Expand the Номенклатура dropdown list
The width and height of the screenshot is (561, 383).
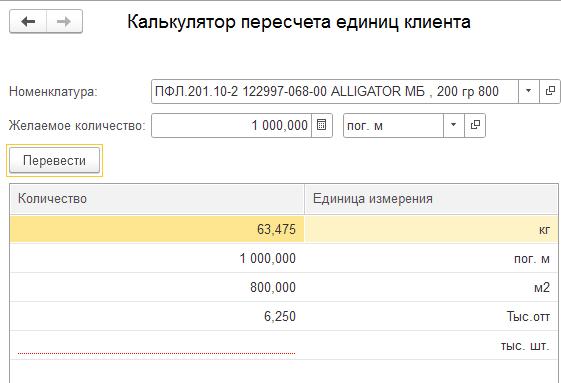pos(528,91)
